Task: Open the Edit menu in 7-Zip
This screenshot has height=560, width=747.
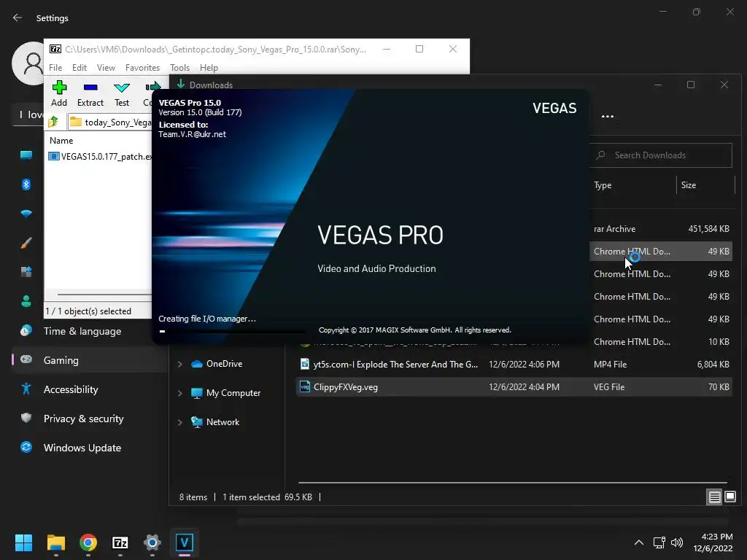Action: (x=79, y=68)
